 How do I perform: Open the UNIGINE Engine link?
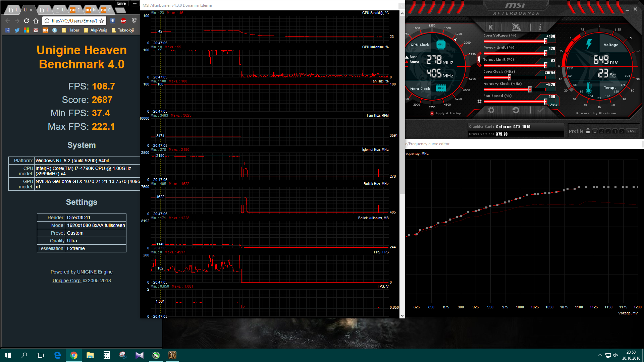point(95,272)
